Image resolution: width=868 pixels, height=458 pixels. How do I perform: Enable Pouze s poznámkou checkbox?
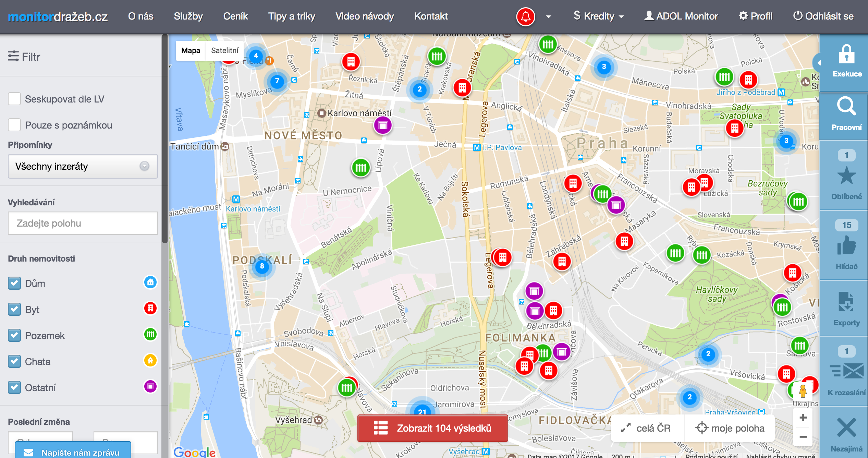pos(14,125)
